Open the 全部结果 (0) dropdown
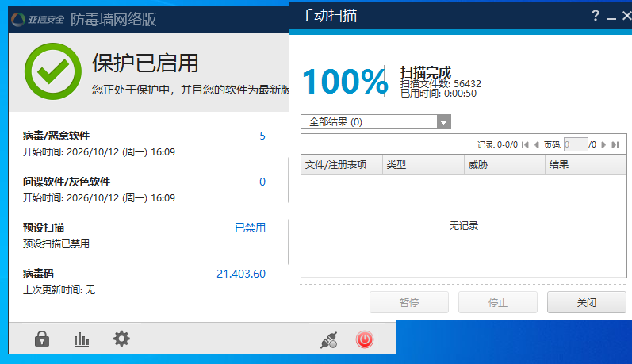The image size is (632, 364). (x=376, y=122)
